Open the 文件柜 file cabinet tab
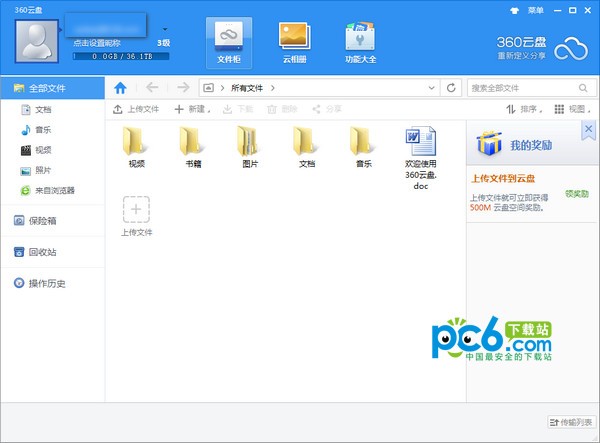 pyautogui.click(x=229, y=43)
